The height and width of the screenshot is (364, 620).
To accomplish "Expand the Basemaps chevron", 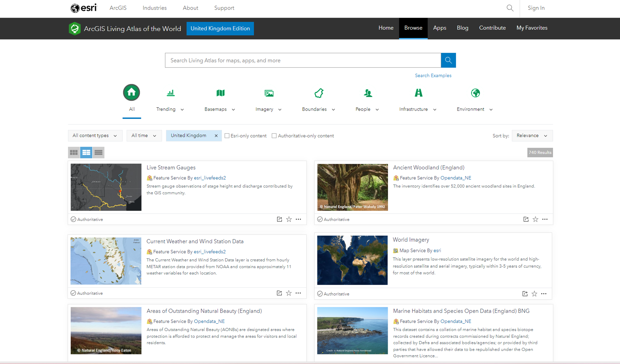I will point(233,110).
